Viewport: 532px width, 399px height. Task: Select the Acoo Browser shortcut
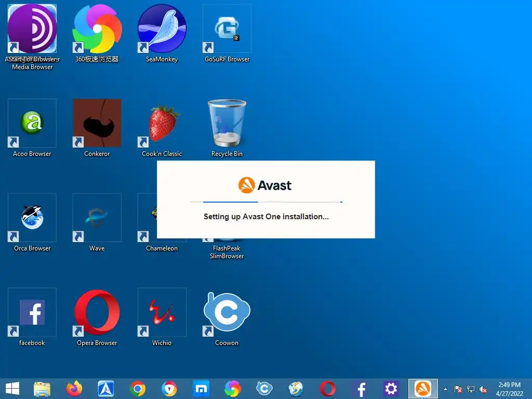click(x=32, y=123)
